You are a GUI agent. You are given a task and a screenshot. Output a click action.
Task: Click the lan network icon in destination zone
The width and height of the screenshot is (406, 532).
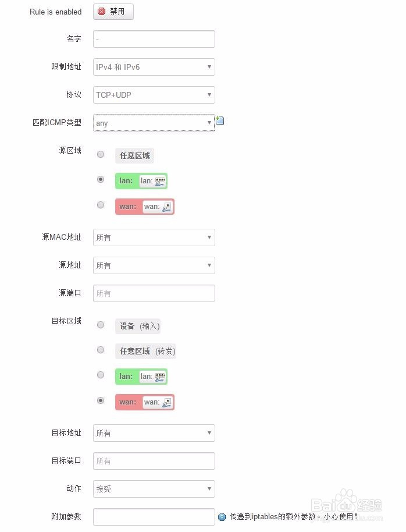coord(160,377)
